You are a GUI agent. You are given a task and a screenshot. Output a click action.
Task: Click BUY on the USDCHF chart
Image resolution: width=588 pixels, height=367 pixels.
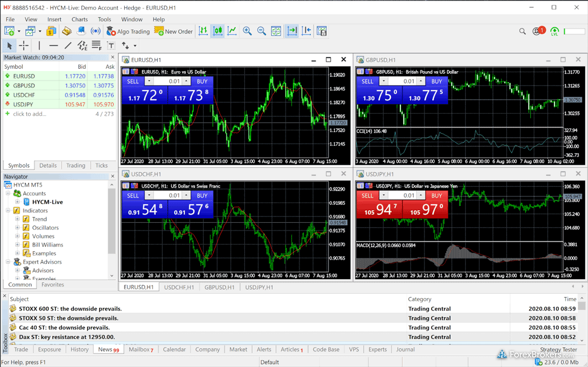tap(202, 195)
